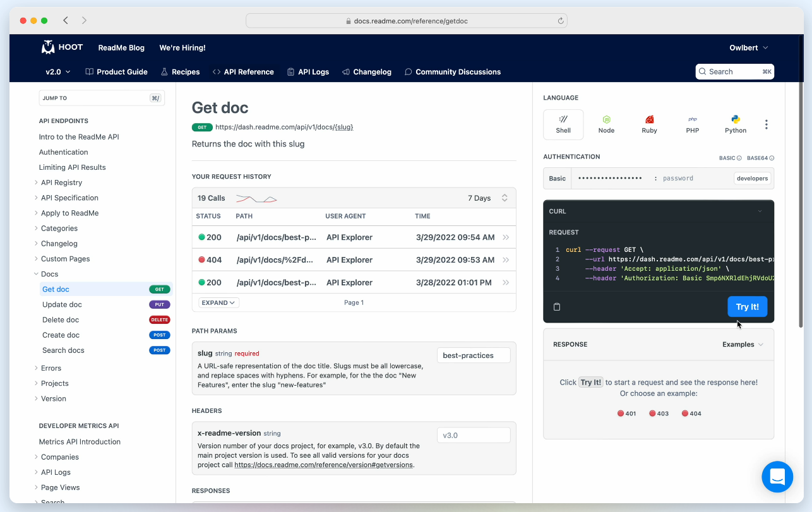Click the browser back arrow
Viewport: 812px width, 512px height.
click(x=66, y=21)
